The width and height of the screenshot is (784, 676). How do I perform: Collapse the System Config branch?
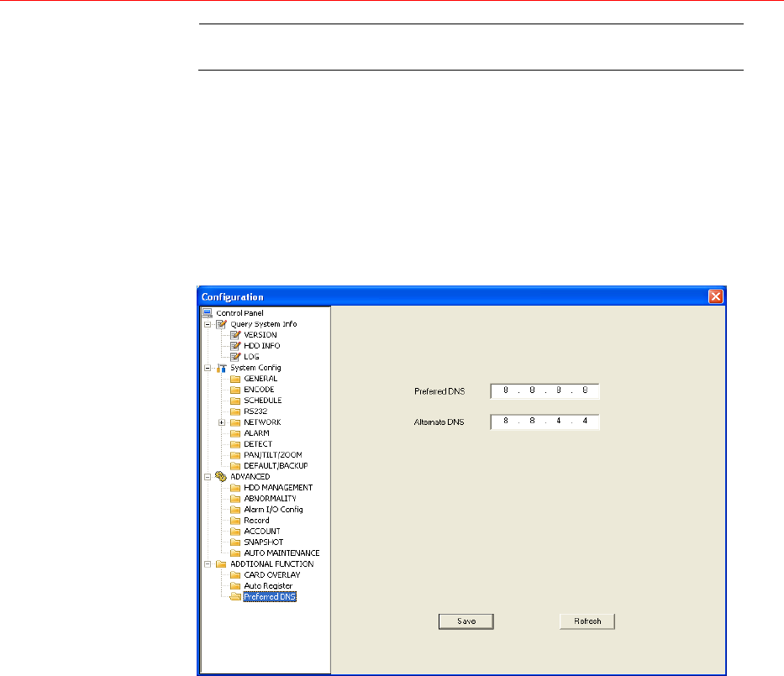click(x=208, y=368)
